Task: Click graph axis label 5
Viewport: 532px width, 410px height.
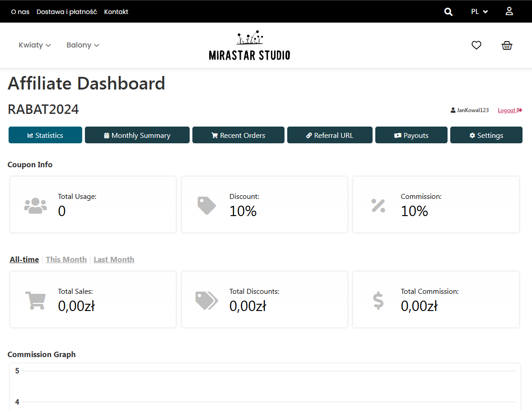Action: click(x=17, y=371)
